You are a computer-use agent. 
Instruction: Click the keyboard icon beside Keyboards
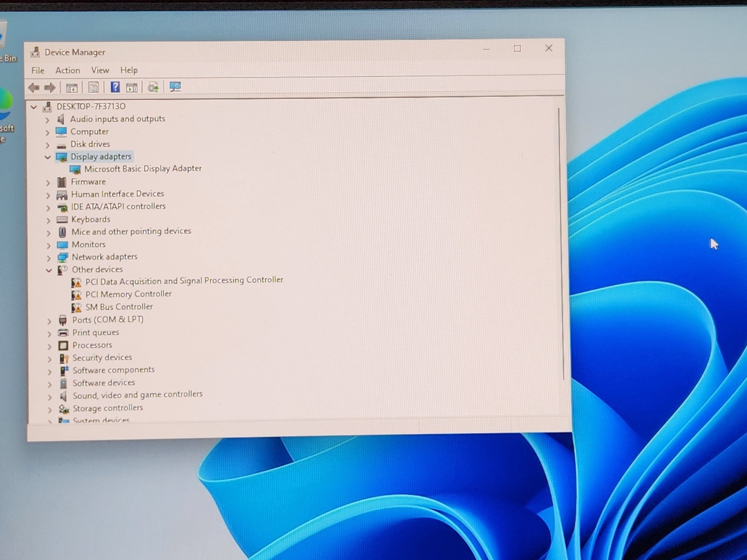point(62,219)
